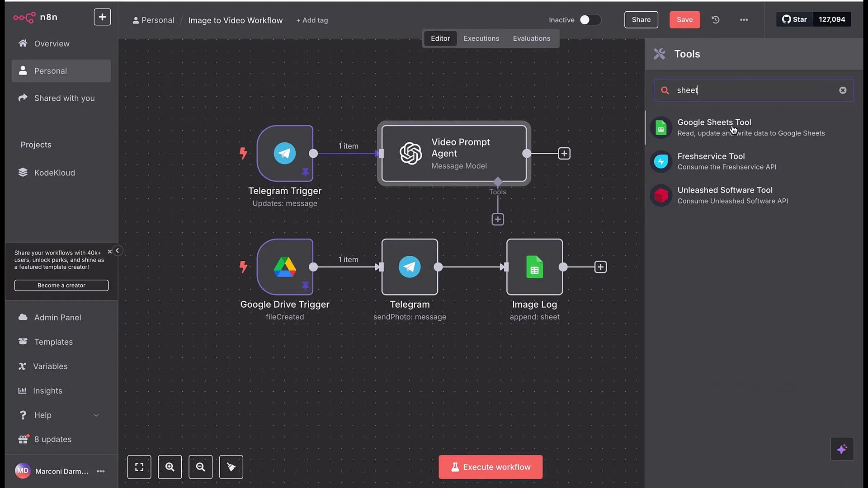
Task: Clear the search text 'sheet'
Action: (x=843, y=90)
